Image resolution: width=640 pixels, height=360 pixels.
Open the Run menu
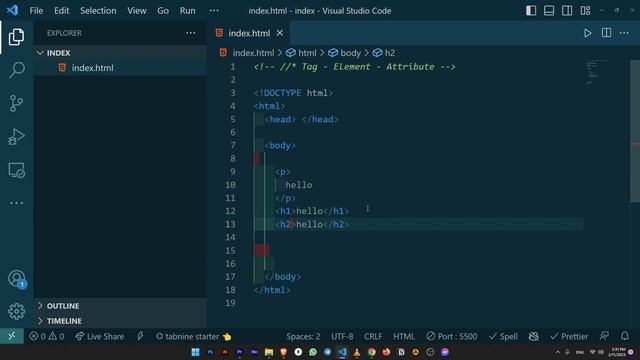pos(187,11)
